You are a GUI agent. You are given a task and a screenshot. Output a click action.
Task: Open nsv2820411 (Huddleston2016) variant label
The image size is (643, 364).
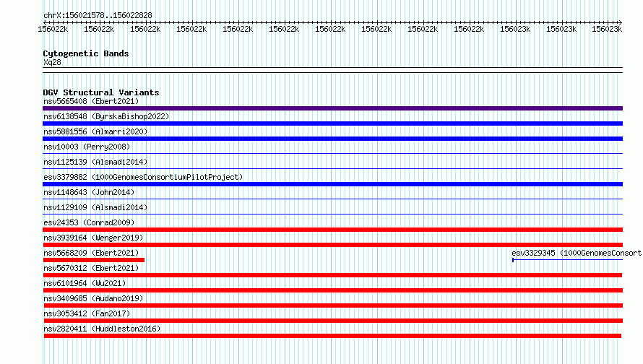click(x=102, y=329)
